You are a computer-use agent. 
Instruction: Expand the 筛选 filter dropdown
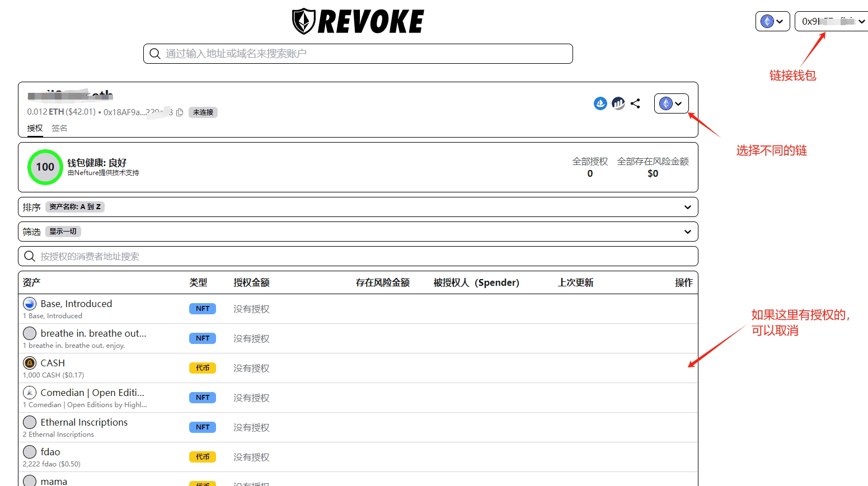pos(358,232)
